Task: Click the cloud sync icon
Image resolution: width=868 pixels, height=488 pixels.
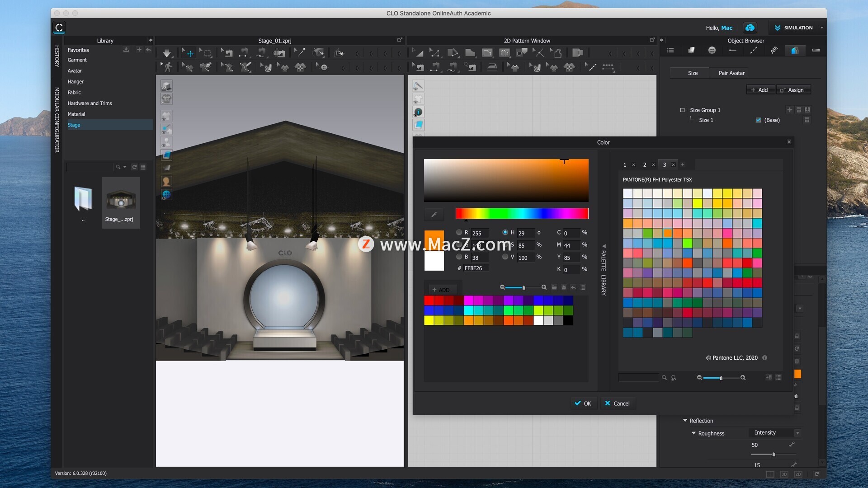Action: click(x=750, y=28)
